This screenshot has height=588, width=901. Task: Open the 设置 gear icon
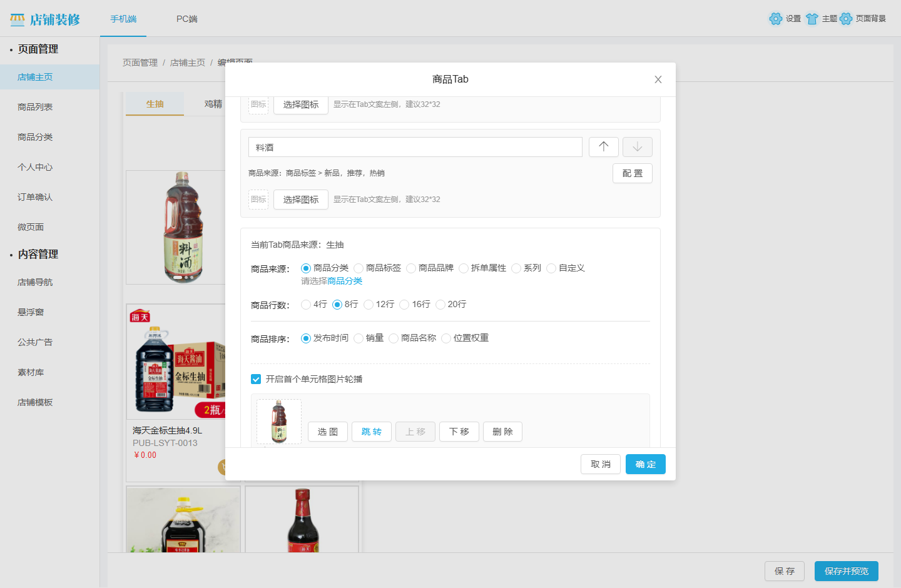tap(776, 19)
